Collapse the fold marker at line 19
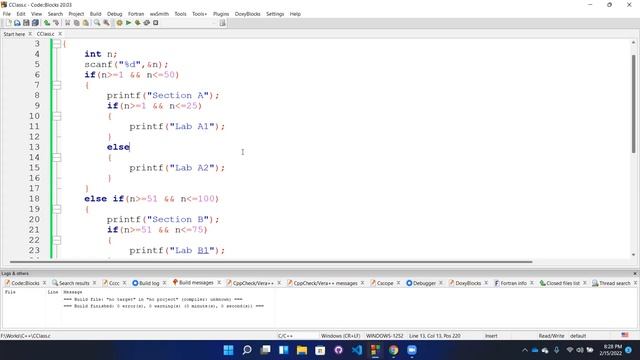The image size is (640, 360). pos(57,209)
